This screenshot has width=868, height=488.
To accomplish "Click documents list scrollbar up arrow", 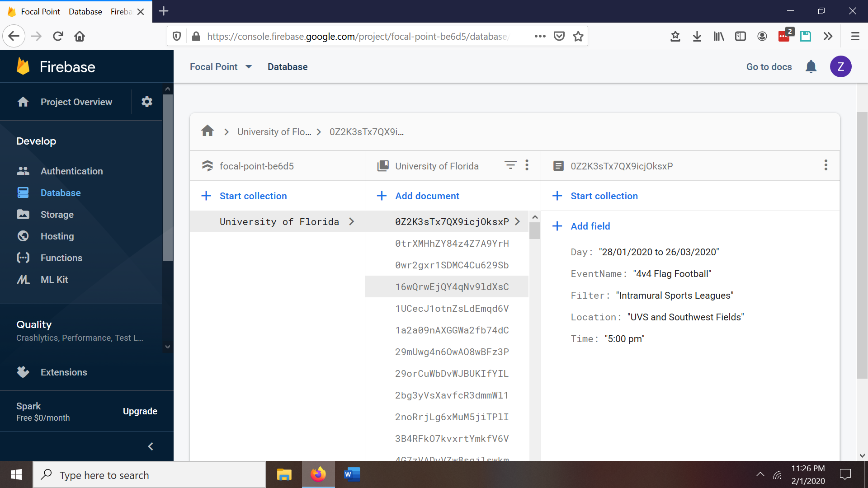I will coord(535,217).
